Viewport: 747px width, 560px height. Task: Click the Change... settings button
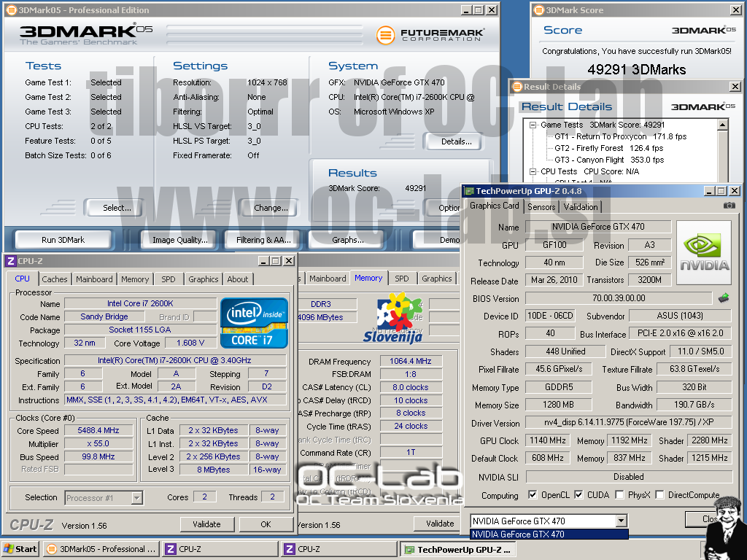pos(271,208)
